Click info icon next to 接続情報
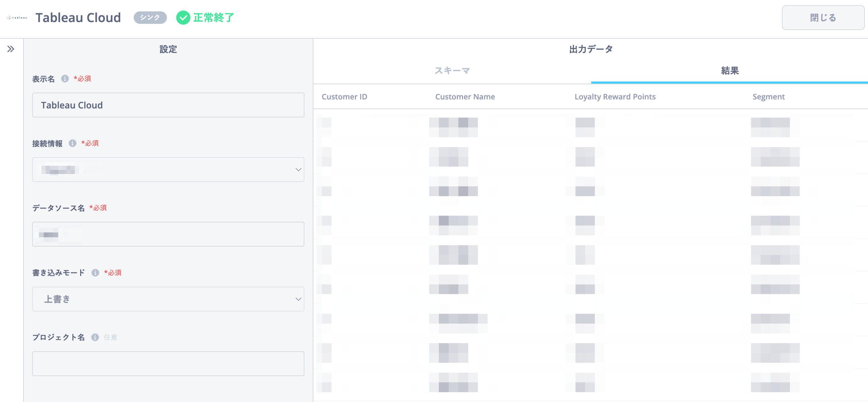This screenshot has width=868, height=402. tap(73, 143)
